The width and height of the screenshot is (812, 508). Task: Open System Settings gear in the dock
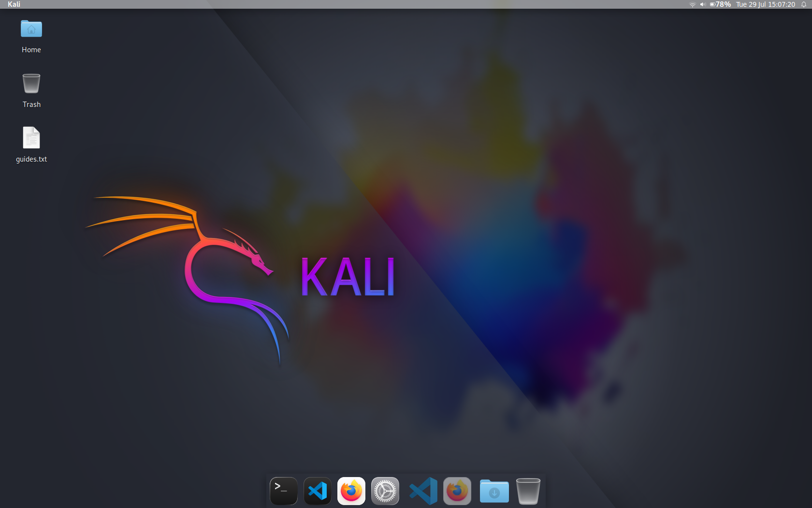pyautogui.click(x=385, y=491)
